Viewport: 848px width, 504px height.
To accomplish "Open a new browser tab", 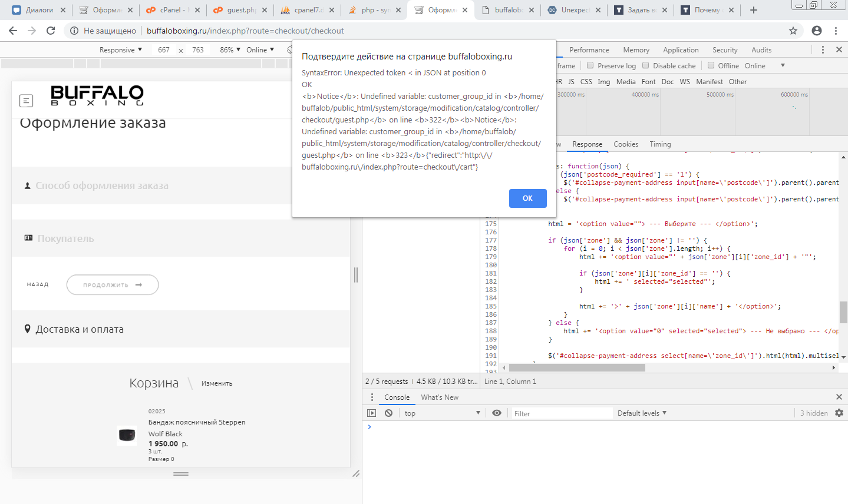I will 753,10.
